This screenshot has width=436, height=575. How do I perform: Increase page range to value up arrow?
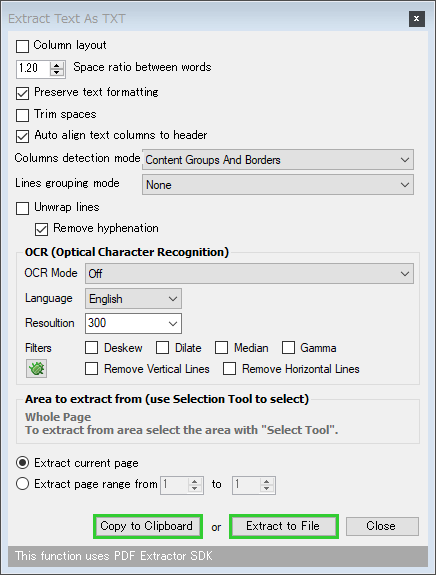(267, 481)
